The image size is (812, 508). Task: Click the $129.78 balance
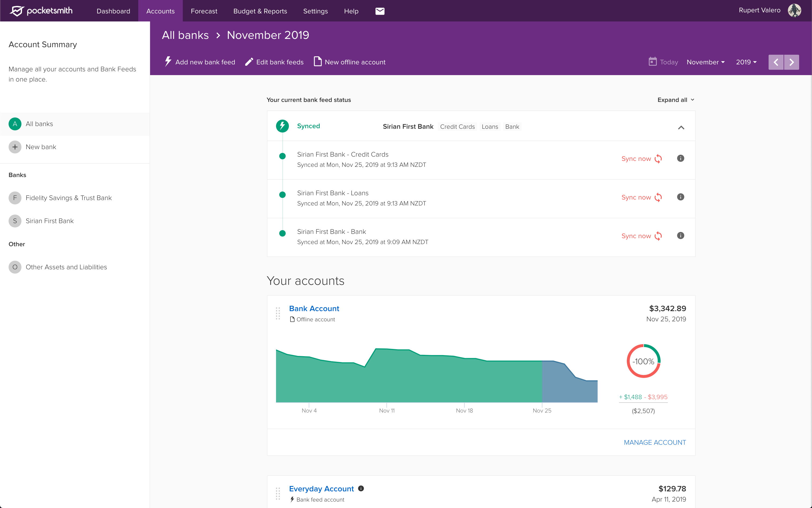672,488
